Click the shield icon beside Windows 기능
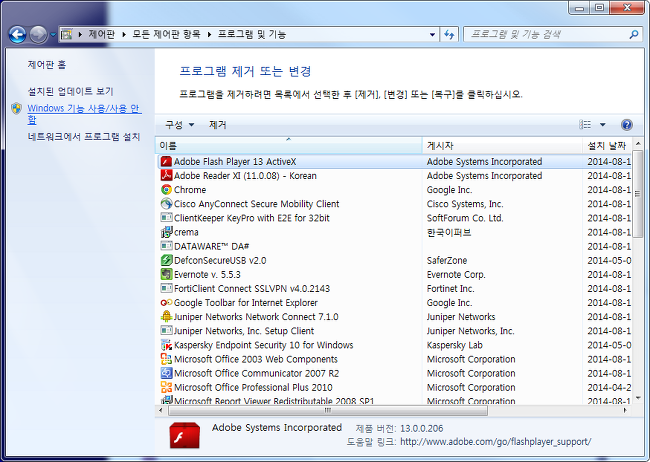Image resolution: width=650 pixels, height=462 pixels. (x=16, y=109)
